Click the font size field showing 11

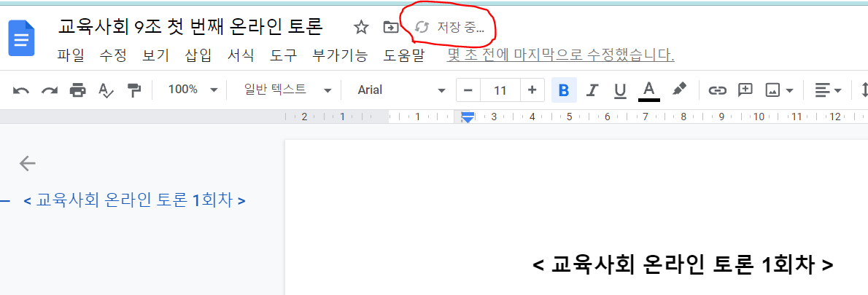click(x=500, y=90)
